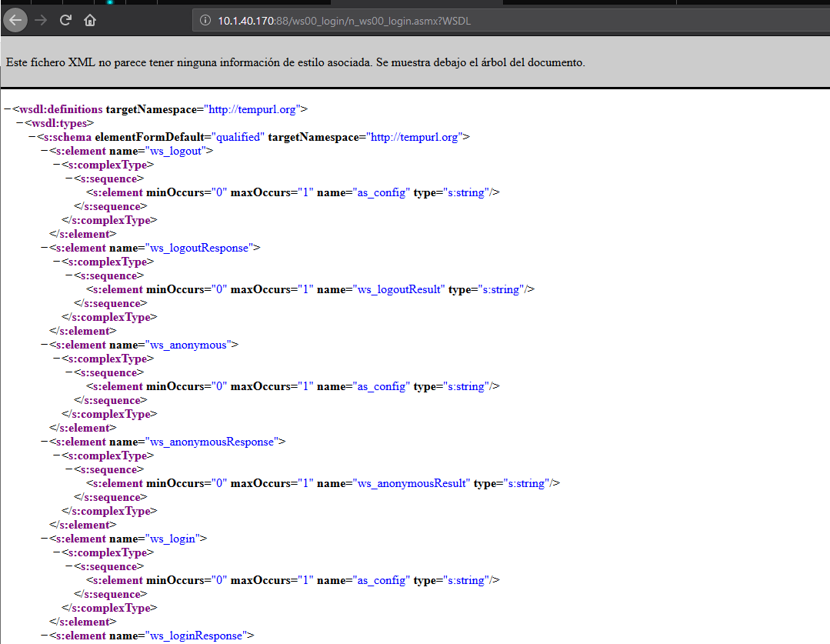Screen dimensions: 830x644
Task: Collapse the ws_login element node
Action: pos(45,539)
